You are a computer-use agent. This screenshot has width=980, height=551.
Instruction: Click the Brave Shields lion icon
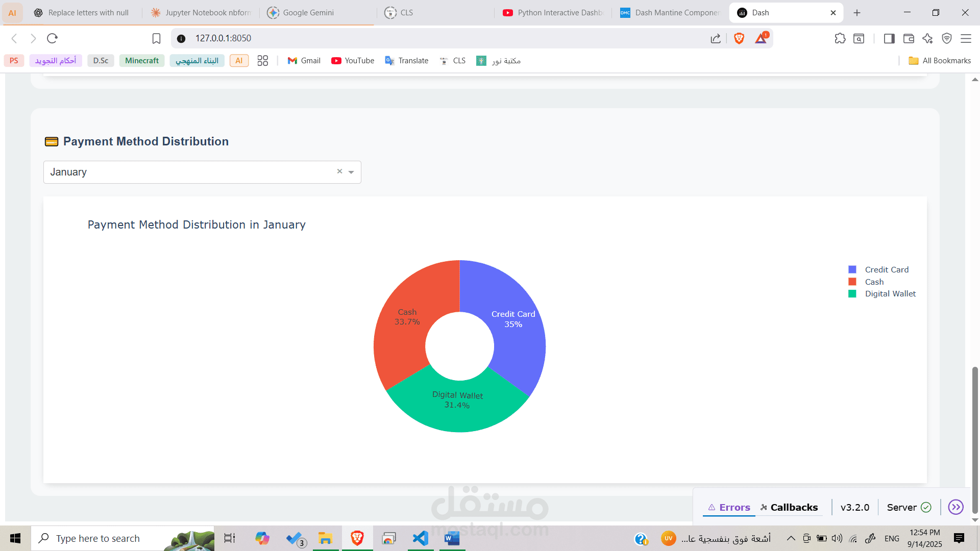tap(739, 38)
